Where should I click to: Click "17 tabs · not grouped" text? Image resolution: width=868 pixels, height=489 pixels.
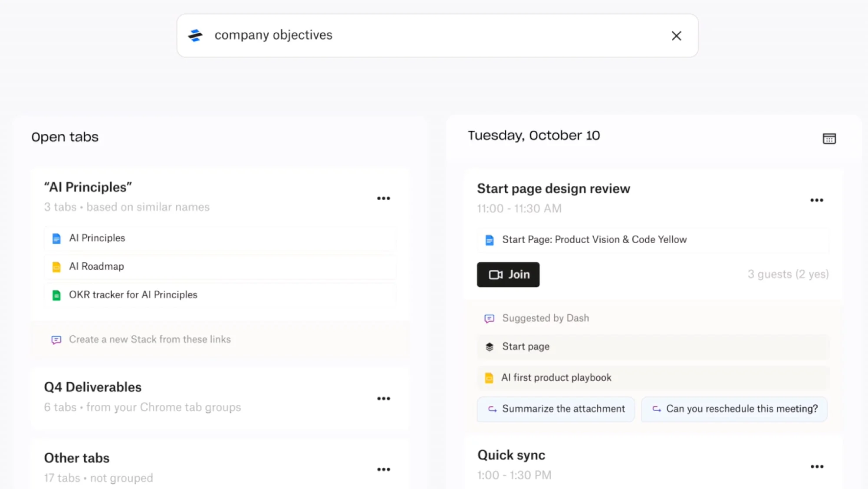click(x=99, y=478)
